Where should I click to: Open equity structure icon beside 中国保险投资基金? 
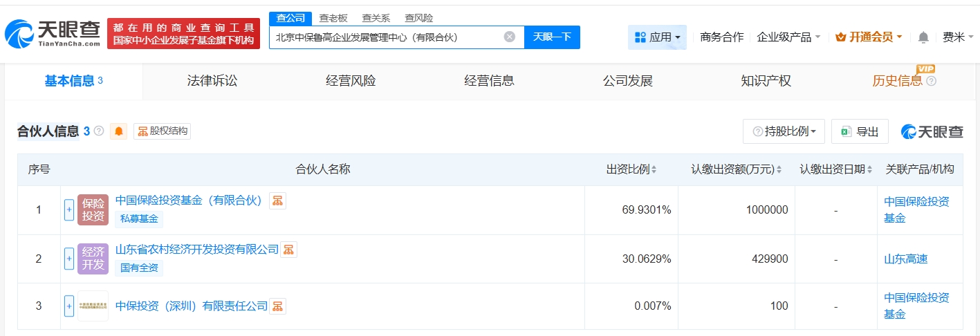pos(277,201)
